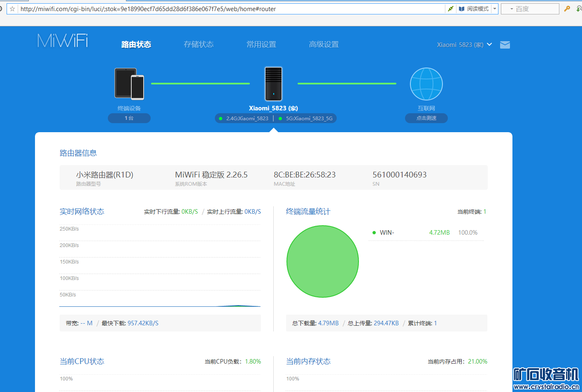Viewport: 582px width, 392px height.
Task: Click the WIN- device row in traffic list
Action: click(426, 233)
